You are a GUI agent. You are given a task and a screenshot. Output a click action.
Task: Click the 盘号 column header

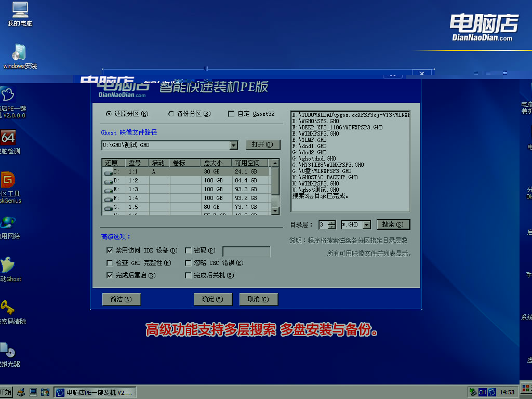(x=137, y=163)
